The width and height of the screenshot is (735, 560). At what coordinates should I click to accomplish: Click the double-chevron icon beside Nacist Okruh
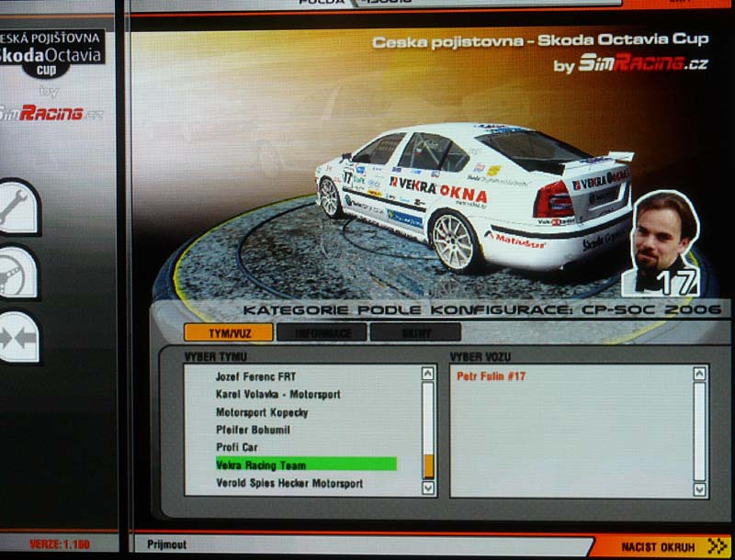pos(718,546)
